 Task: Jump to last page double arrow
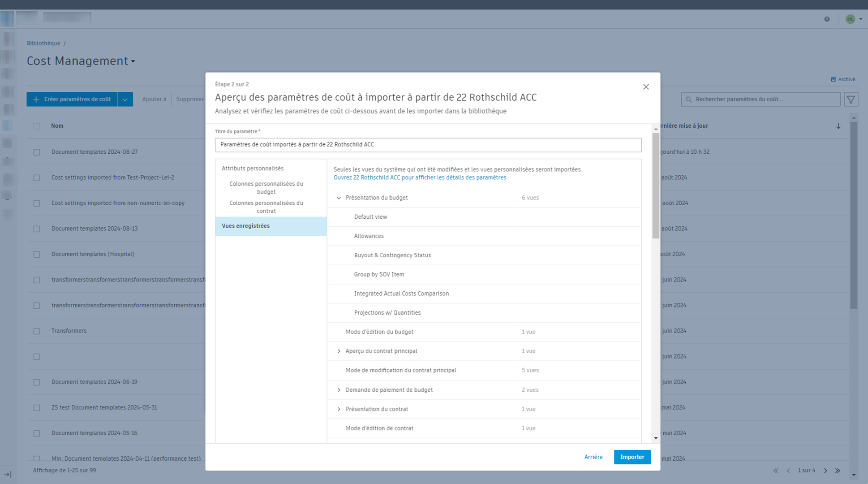[x=838, y=471]
